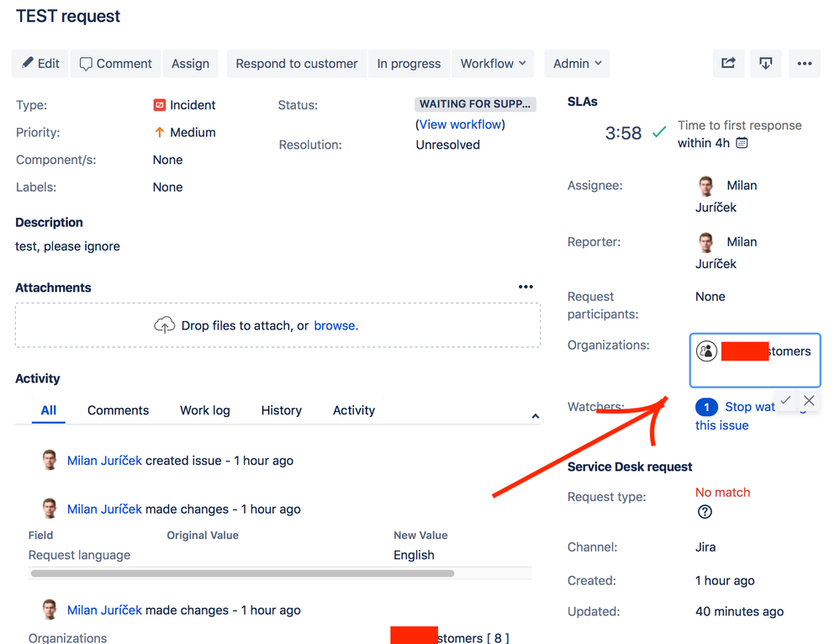Screen dimensions: 840x644
Task: Open the Comment button
Action: 116,64
